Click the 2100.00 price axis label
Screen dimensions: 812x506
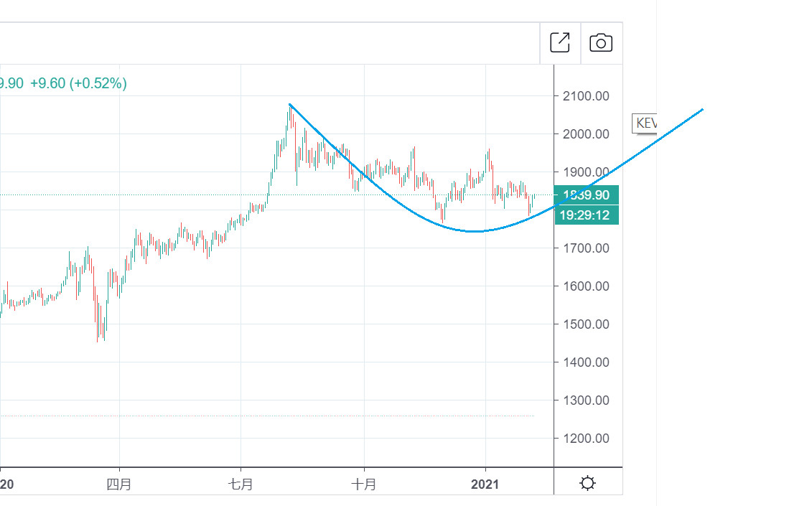pyautogui.click(x=587, y=96)
